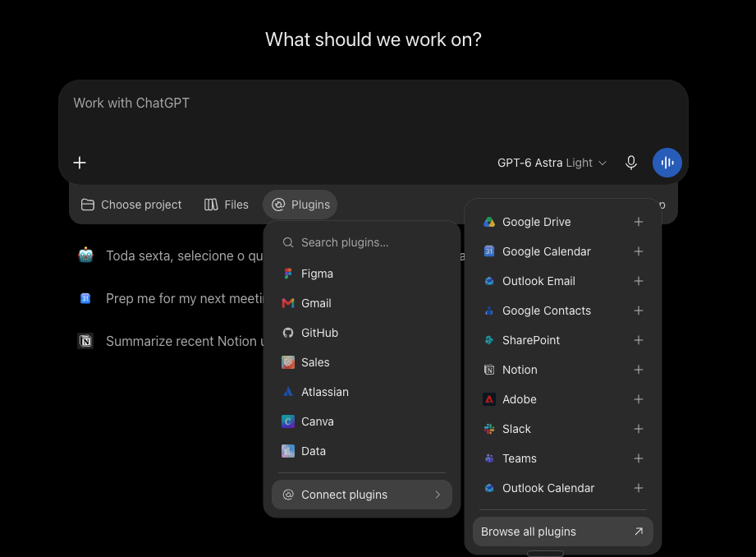The width and height of the screenshot is (756, 557).
Task: Add Teams with its plus icon
Action: coord(639,458)
